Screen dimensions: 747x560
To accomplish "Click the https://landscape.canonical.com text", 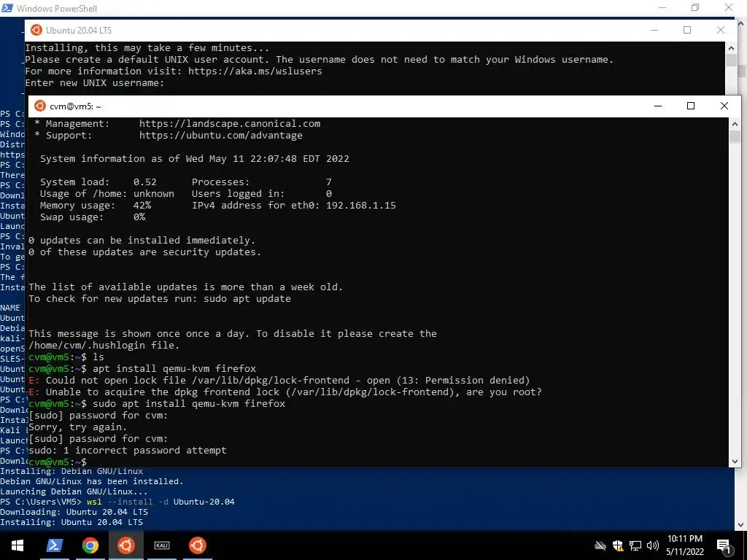I will tap(230, 124).
